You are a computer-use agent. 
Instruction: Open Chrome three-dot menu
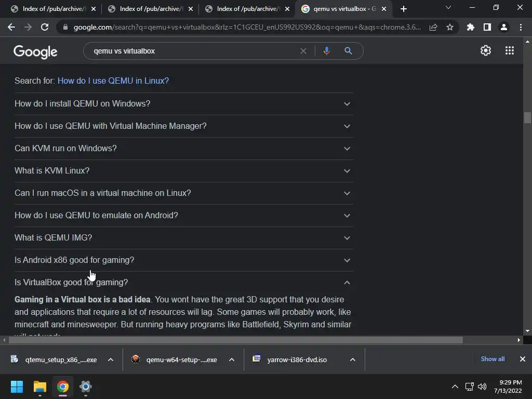click(x=521, y=27)
